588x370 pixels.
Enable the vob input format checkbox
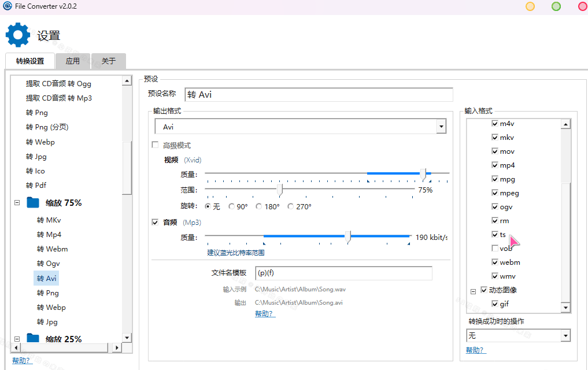(495, 249)
